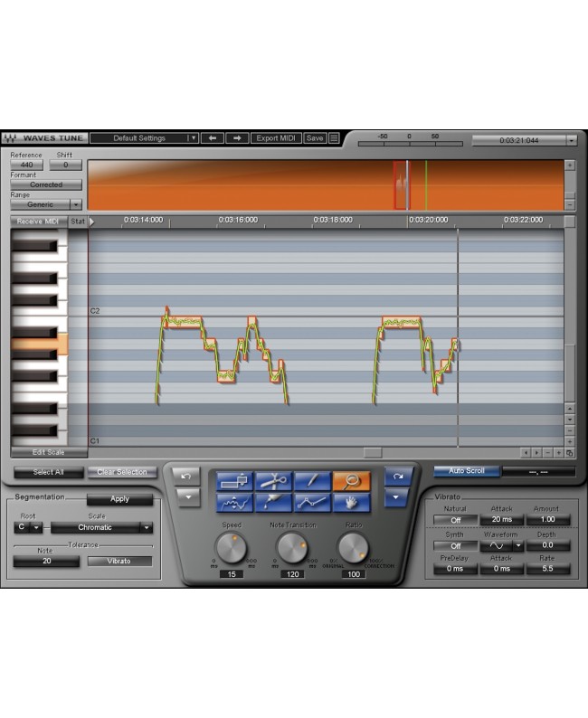Image resolution: width=588 pixels, height=718 pixels.
Task: Toggle Synth vibrato Off button
Action: [455, 546]
